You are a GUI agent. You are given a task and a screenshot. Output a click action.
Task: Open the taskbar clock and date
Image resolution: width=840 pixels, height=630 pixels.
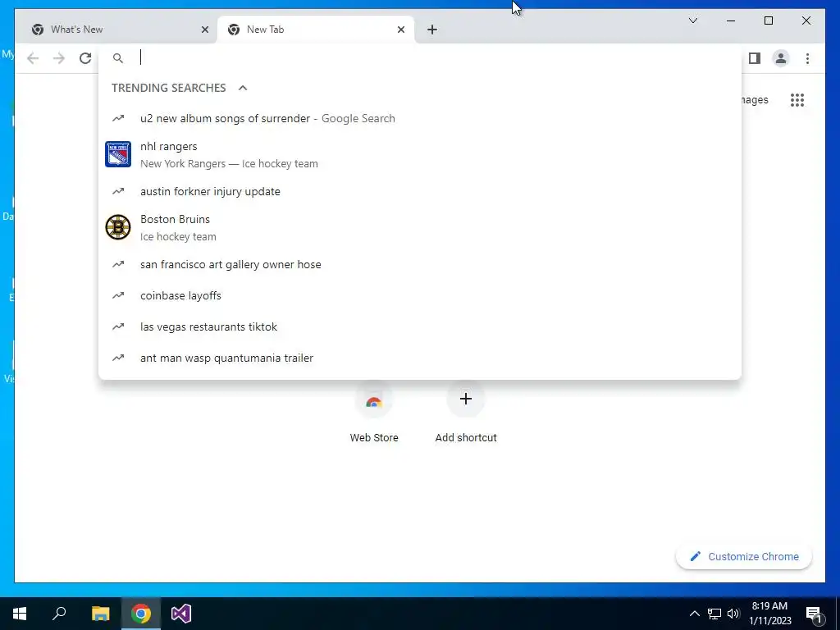coord(769,614)
